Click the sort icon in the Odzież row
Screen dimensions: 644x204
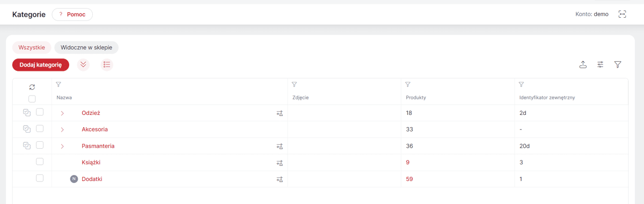pyautogui.click(x=279, y=113)
